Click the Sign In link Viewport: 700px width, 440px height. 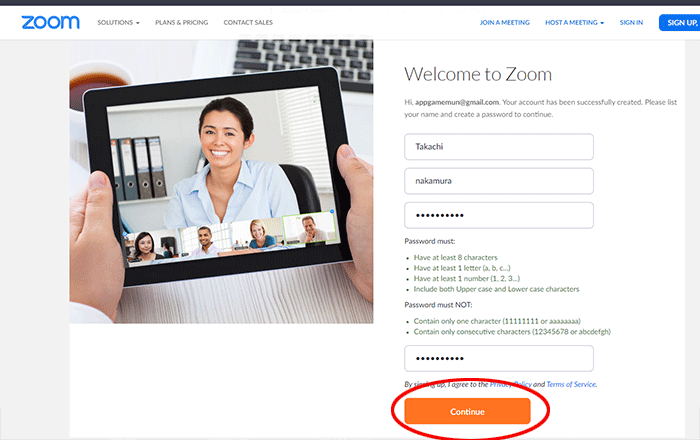pos(631,22)
